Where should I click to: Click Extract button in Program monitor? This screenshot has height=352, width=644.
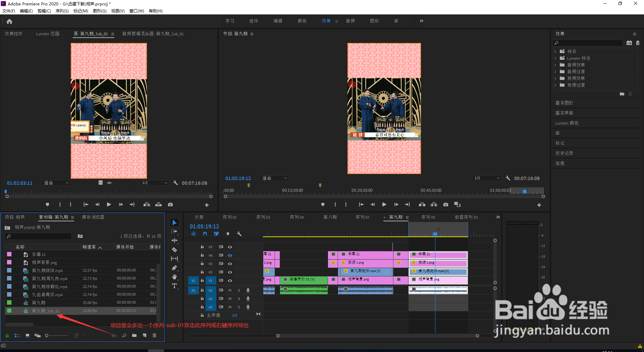[434, 205]
